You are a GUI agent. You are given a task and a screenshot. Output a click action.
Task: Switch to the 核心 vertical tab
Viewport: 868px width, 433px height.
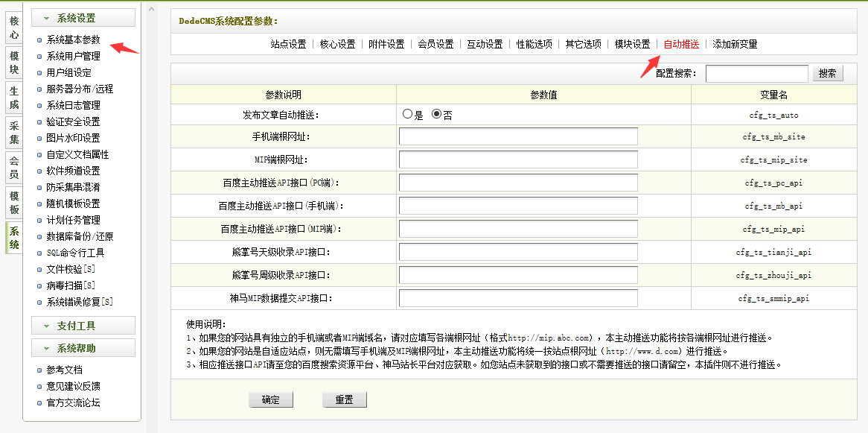coord(14,28)
